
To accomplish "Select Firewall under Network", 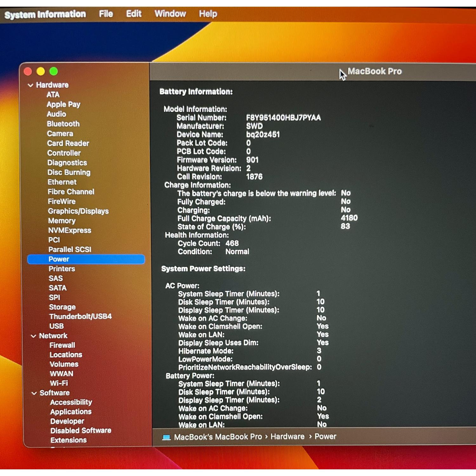I will pyautogui.click(x=62, y=345).
